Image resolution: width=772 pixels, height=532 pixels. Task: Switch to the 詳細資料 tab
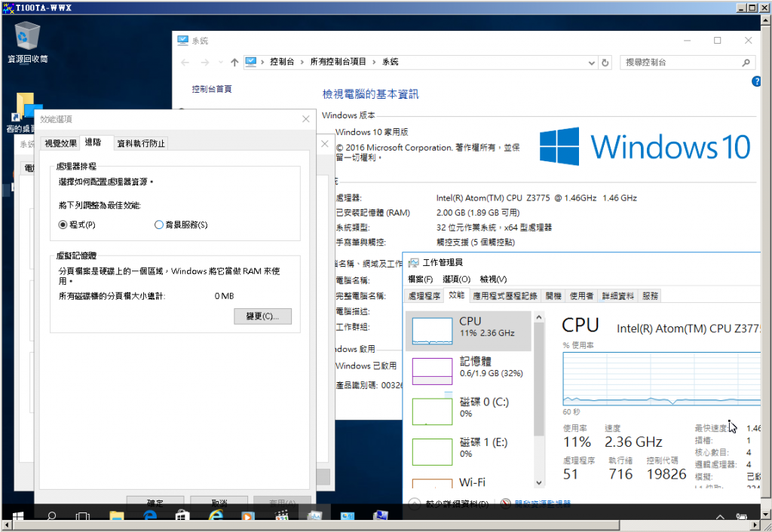pyautogui.click(x=617, y=296)
